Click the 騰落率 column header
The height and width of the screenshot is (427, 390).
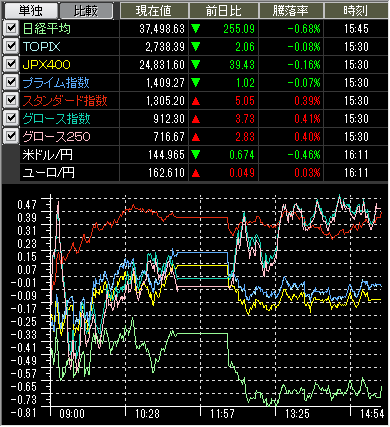291,11
